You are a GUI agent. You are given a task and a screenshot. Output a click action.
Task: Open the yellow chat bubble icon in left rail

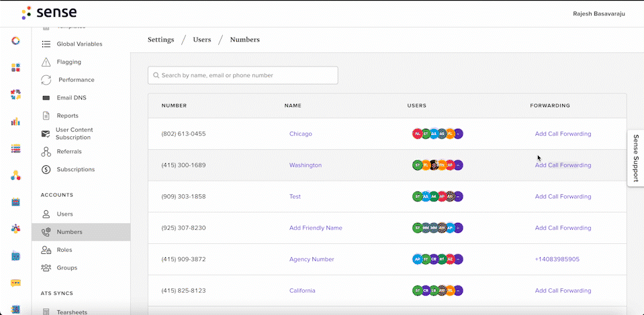pyautogui.click(x=15, y=283)
